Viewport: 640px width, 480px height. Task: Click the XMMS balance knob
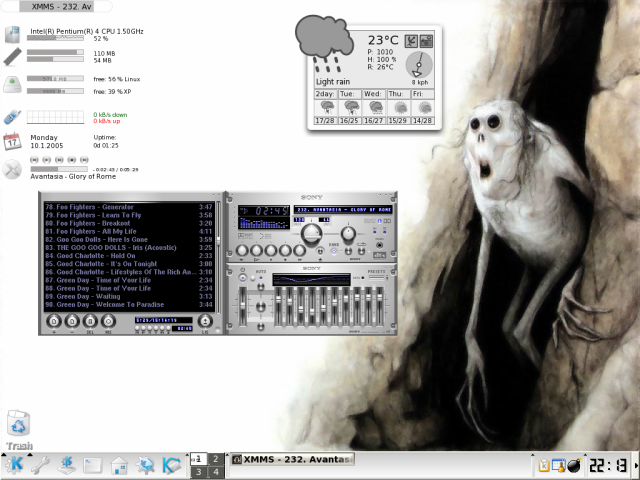348,233
